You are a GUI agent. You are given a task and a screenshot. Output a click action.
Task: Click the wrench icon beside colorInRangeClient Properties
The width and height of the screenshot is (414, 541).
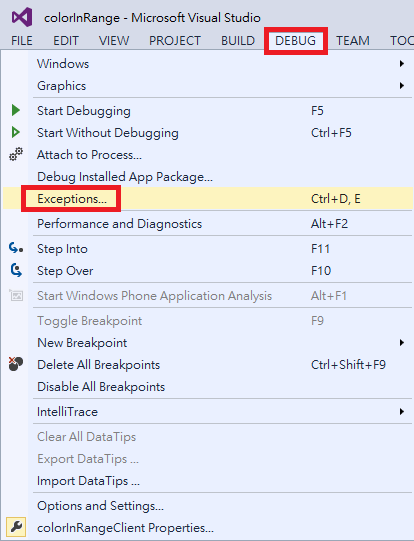tap(16, 527)
